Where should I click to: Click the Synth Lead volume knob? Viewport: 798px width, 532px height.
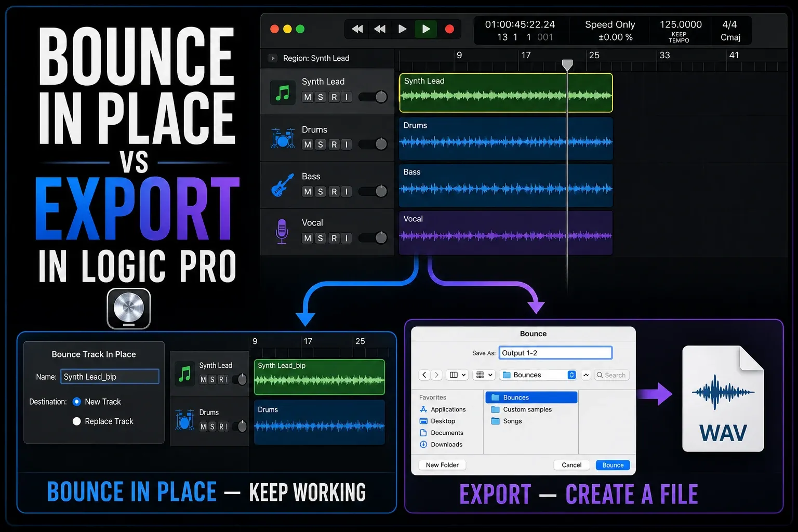381,97
